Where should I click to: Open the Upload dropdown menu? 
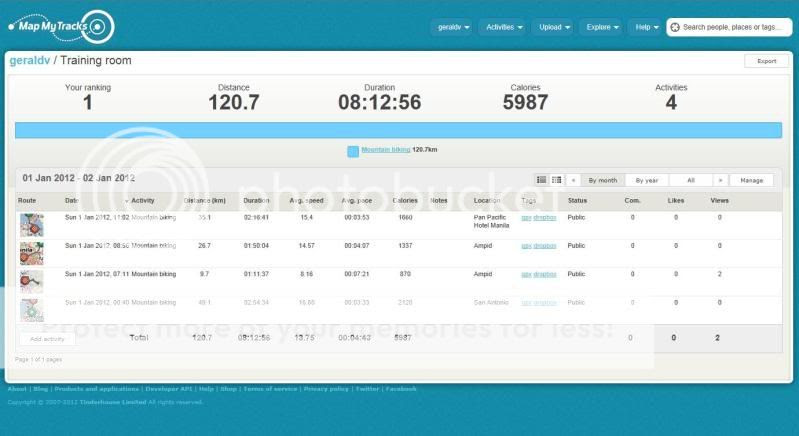coord(554,27)
